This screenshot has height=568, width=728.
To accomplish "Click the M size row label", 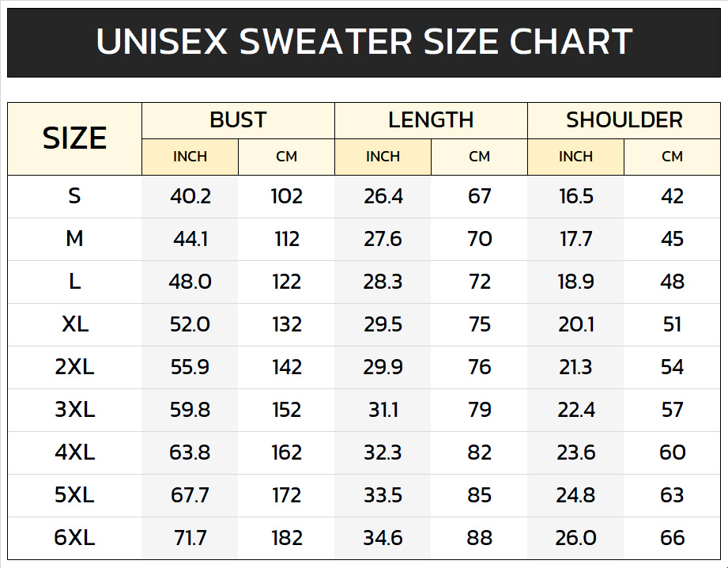I will (x=74, y=238).
